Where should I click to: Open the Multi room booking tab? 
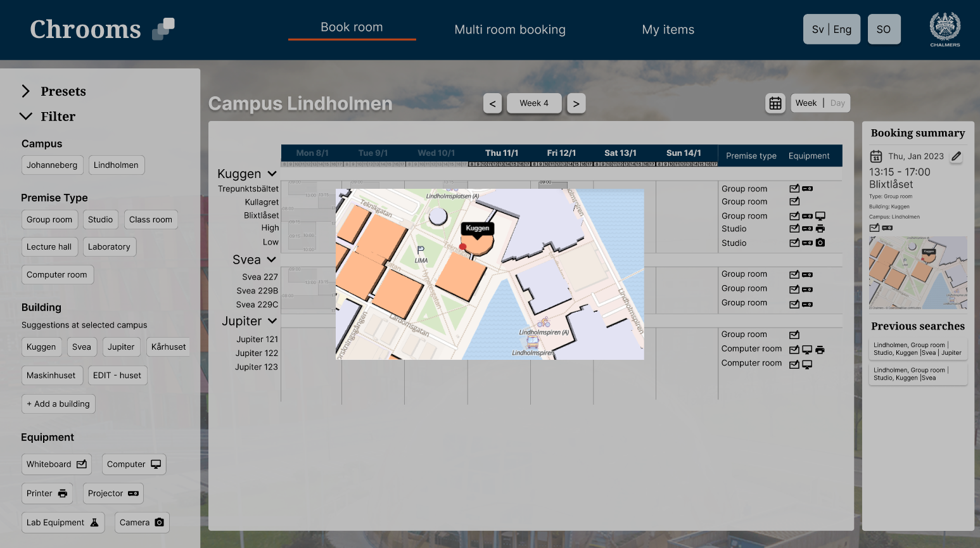(510, 30)
